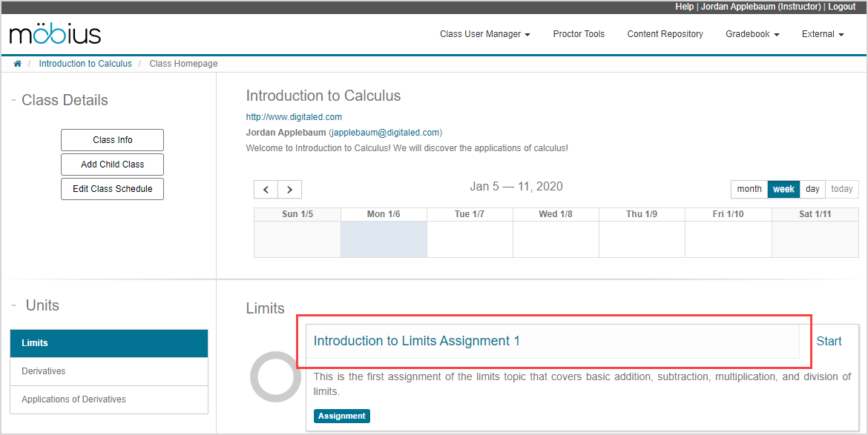
Task: Go to previous week with left arrow
Action: (266, 189)
